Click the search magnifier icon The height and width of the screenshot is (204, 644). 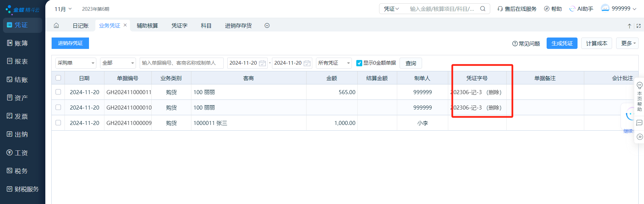[x=482, y=9]
